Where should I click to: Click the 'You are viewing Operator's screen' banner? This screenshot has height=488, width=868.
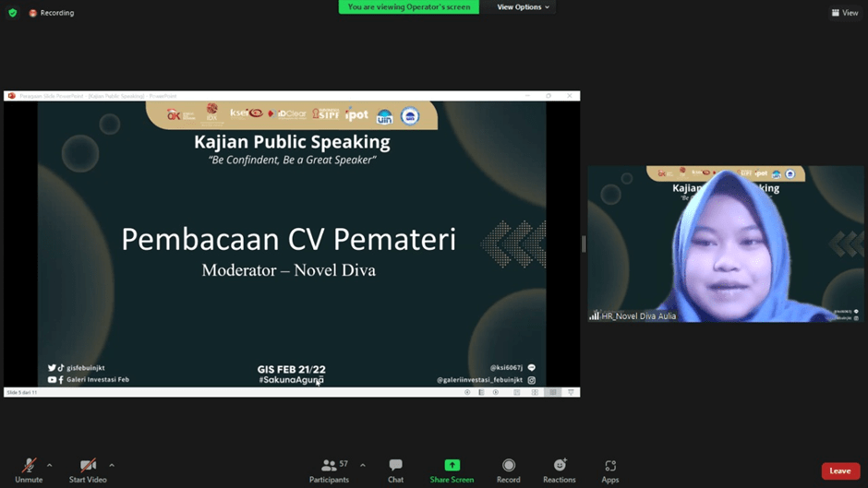408,7
